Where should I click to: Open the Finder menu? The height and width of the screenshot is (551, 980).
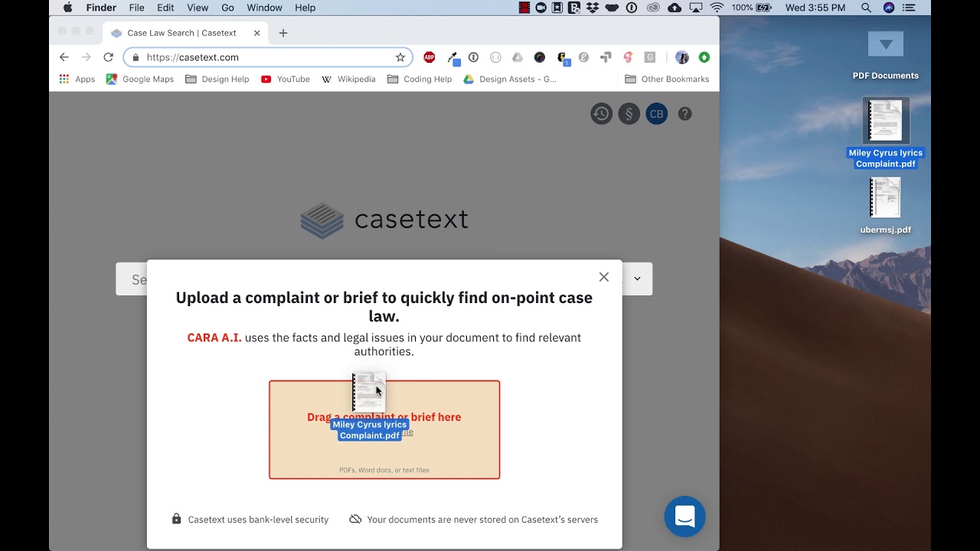101,8
